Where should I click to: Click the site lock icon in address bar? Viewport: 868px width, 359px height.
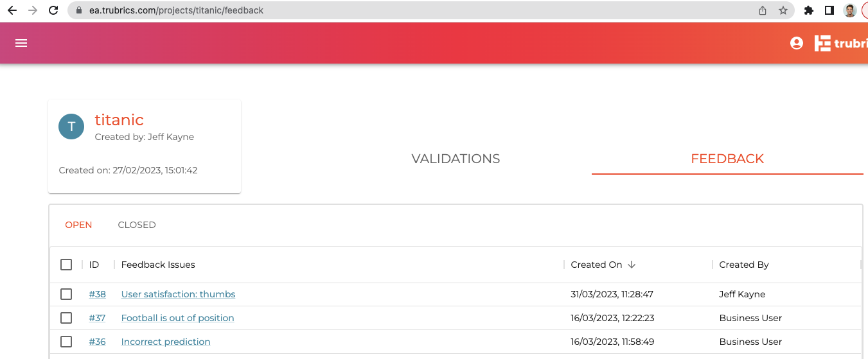click(80, 10)
